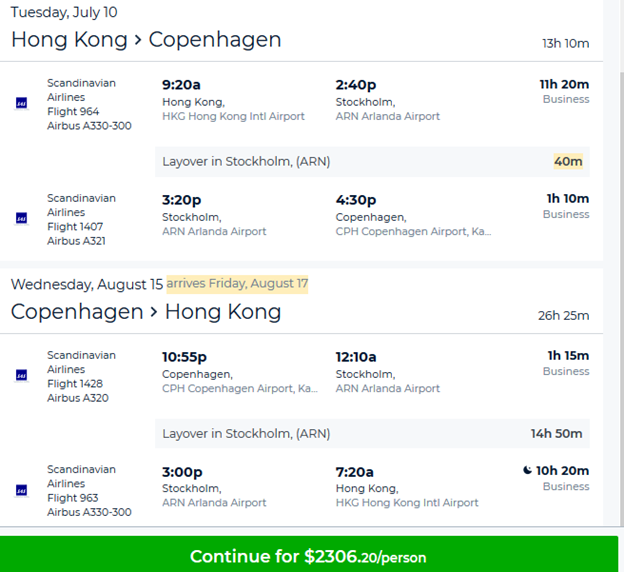The height and width of the screenshot is (572, 624).
Task: Click Continue for $2306.20/person button
Action: coord(312,555)
